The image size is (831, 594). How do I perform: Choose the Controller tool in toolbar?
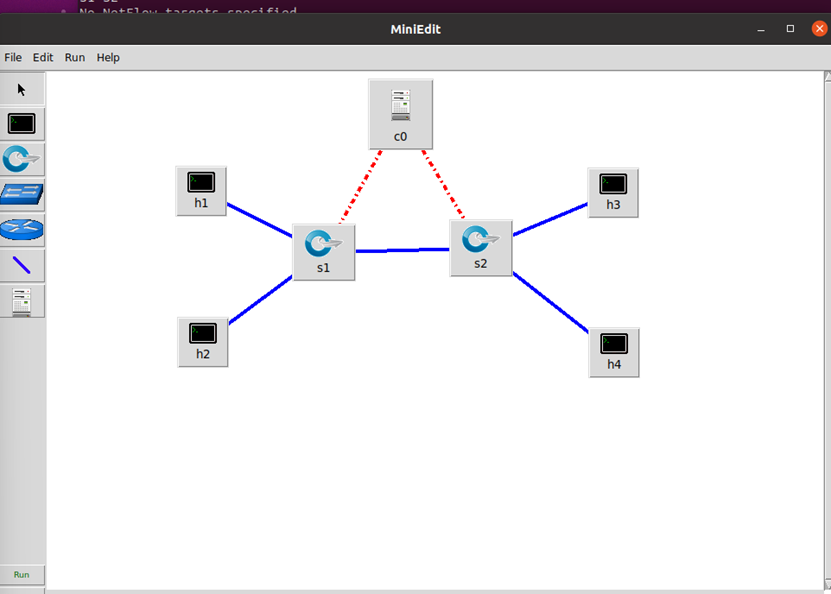22,302
